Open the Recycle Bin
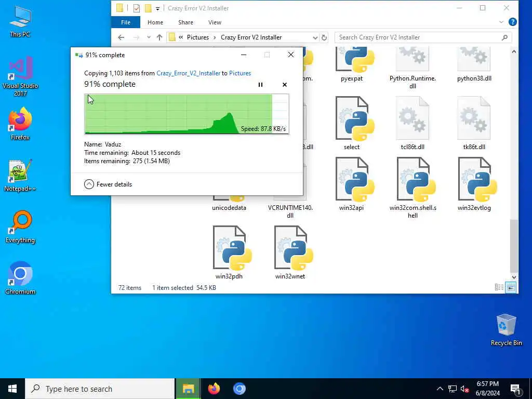The height and width of the screenshot is (399, 532). pyautogui.click(x=506, y=330)
